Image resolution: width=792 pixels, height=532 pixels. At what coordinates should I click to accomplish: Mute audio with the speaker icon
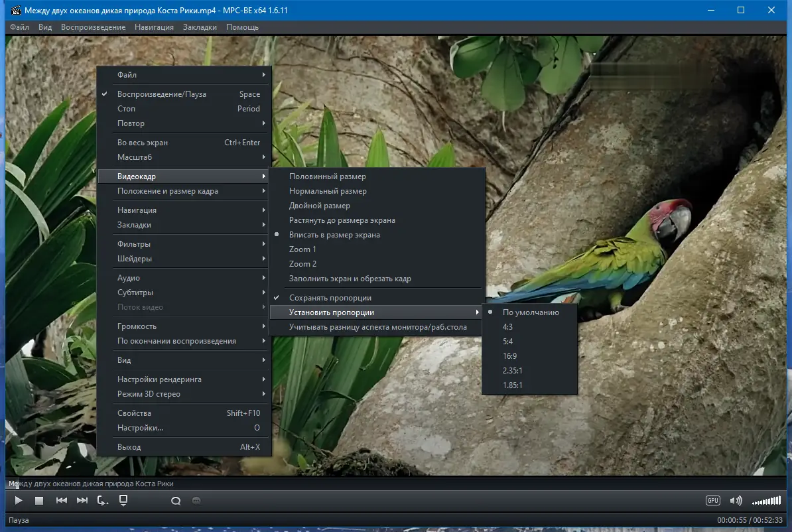tap(736, 500)
